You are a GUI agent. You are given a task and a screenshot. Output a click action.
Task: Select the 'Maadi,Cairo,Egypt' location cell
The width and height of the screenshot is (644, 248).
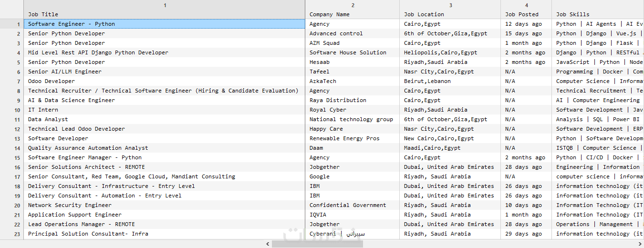coord(450,148)
